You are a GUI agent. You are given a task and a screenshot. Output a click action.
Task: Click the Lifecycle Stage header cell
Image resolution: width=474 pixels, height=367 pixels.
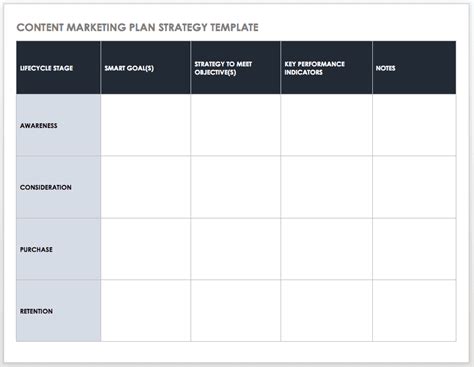58,68
